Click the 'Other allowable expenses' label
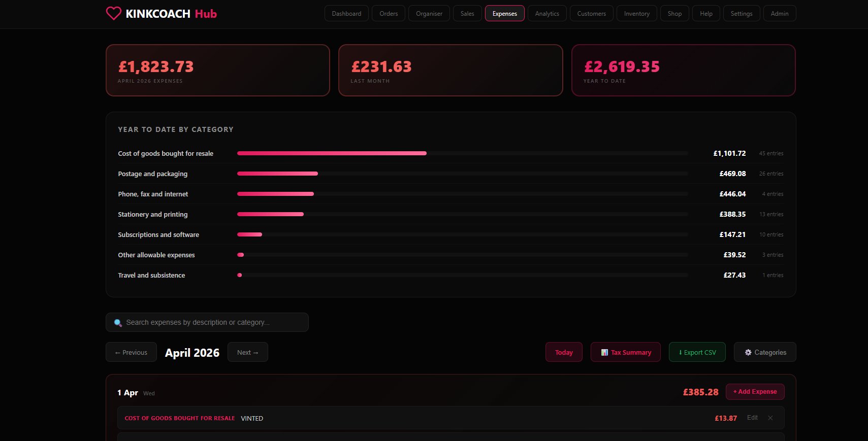The width and height of the screenshot is (868, 441). (x=156, y=255)
